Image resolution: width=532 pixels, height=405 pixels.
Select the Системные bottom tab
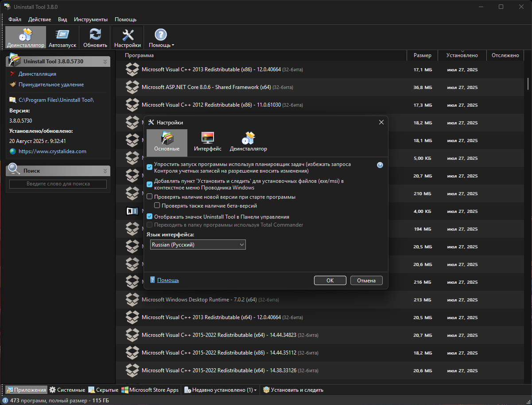[67, 390]
